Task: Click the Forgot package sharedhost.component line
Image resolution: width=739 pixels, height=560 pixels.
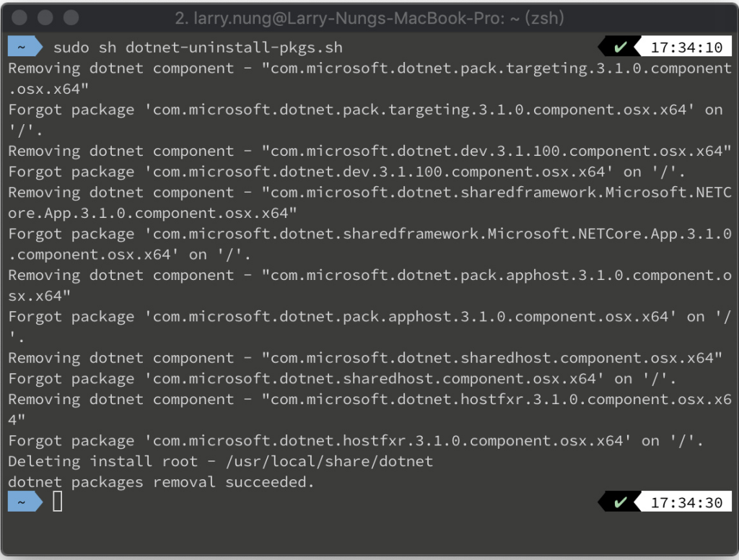Action: click(342, 379)
